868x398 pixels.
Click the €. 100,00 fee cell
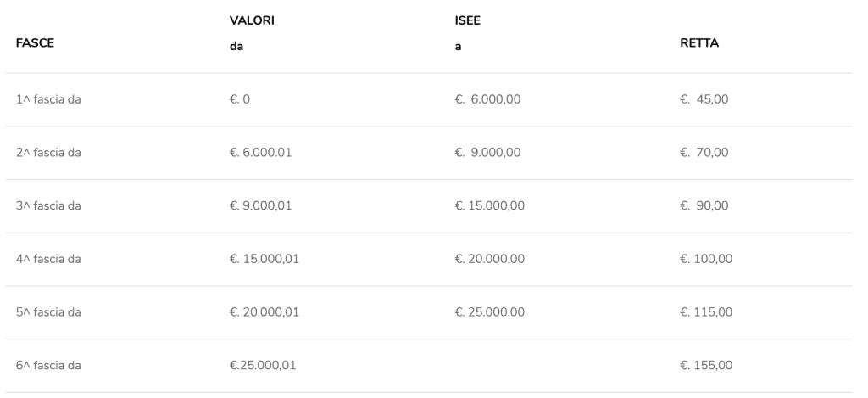point(706,259)
